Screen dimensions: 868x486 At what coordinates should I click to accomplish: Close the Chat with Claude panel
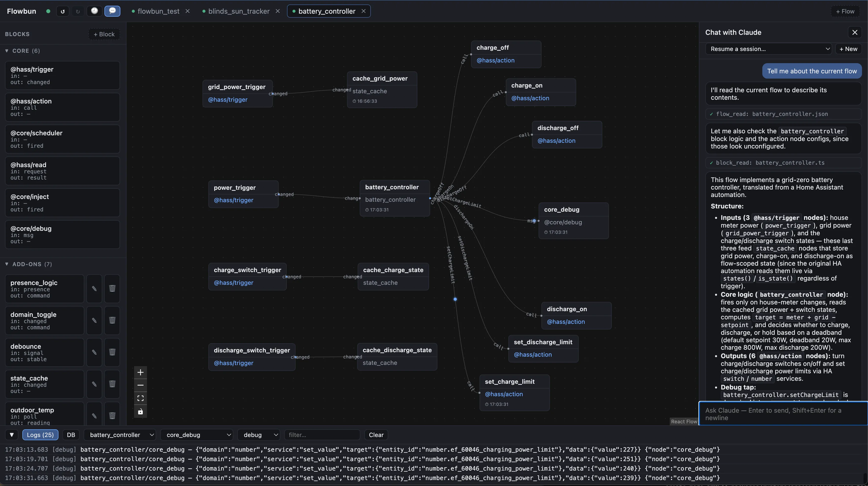pos(855,32)
